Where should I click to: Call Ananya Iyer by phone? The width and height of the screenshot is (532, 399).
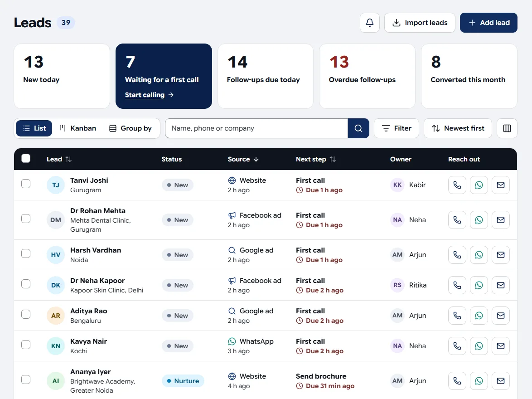[x=457, y=381]
